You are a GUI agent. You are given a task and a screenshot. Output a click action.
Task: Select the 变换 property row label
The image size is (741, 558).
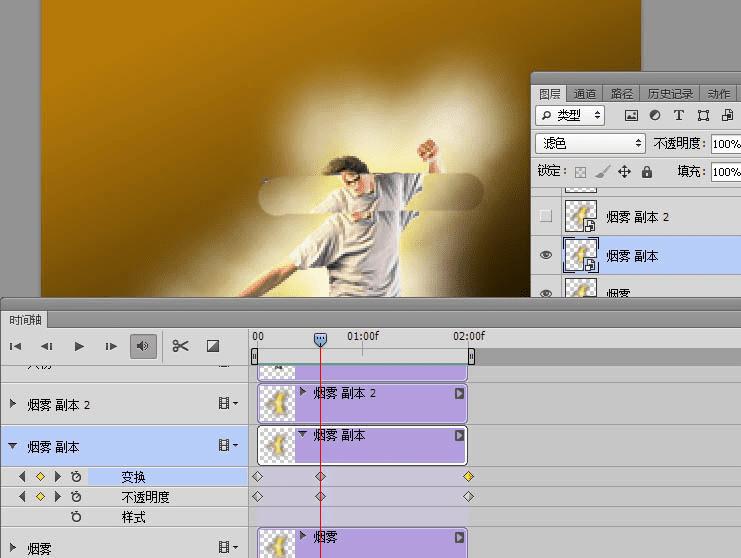[x=134, y=477]
